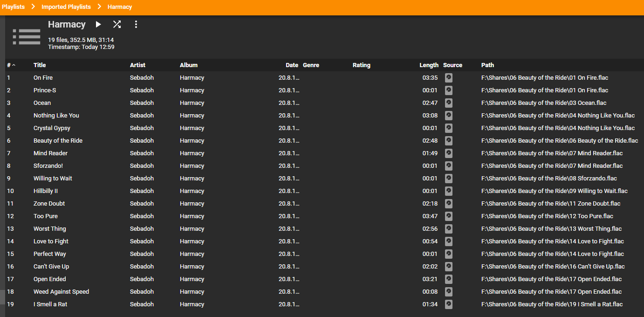Click the Artist column header
Screen dimensions: 644x317
click(137, 65)
